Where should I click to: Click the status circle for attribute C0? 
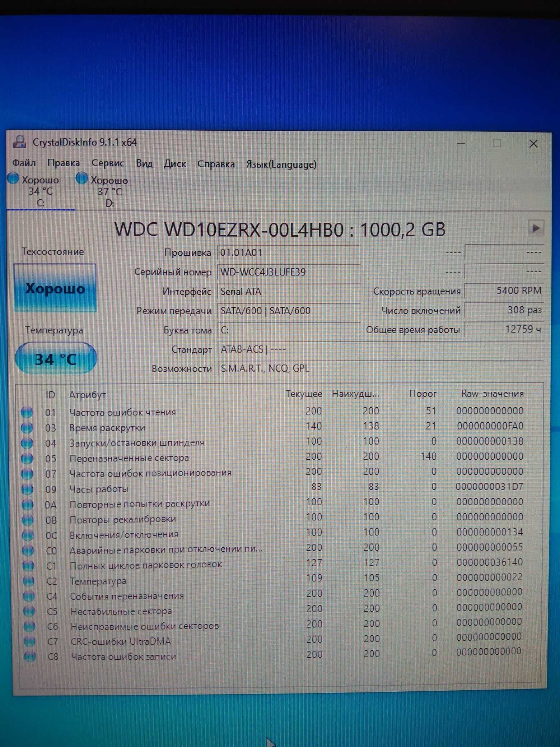28,550
